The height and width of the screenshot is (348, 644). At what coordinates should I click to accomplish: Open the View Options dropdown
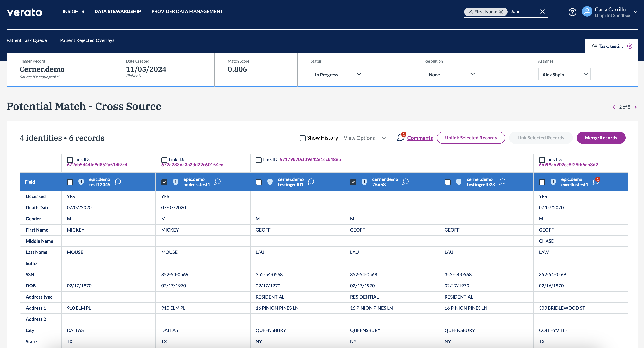(x=365, y=138)
